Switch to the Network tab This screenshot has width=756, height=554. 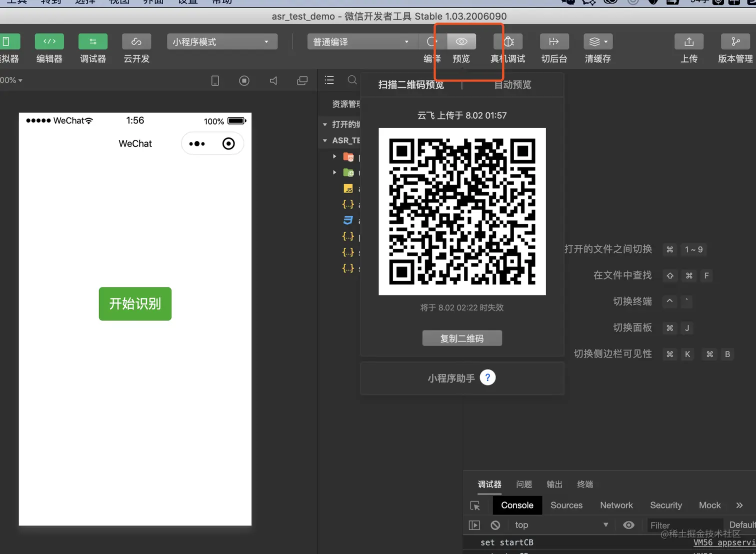pyautogui.click(x=616, y=505)
